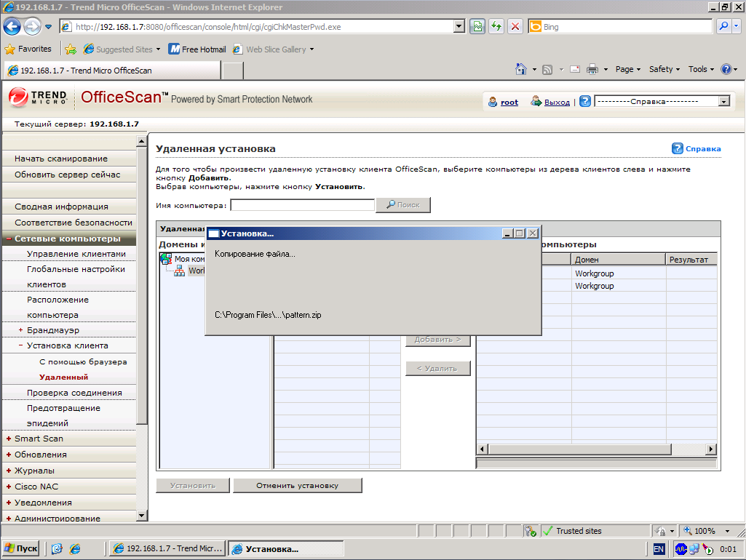Select Начать сканирование in the sidebar
Viewport: 746px width, 560px height.
click(x=61, y=159)
